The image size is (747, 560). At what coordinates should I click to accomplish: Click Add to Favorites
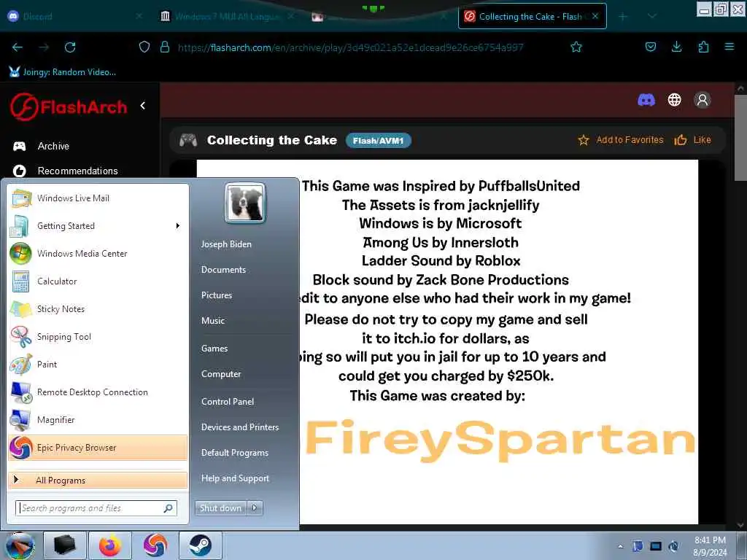(x=621, y=140)
